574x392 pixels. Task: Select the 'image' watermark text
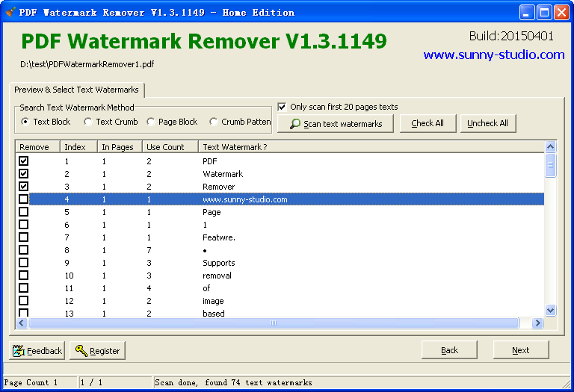[x=213, y=301]
